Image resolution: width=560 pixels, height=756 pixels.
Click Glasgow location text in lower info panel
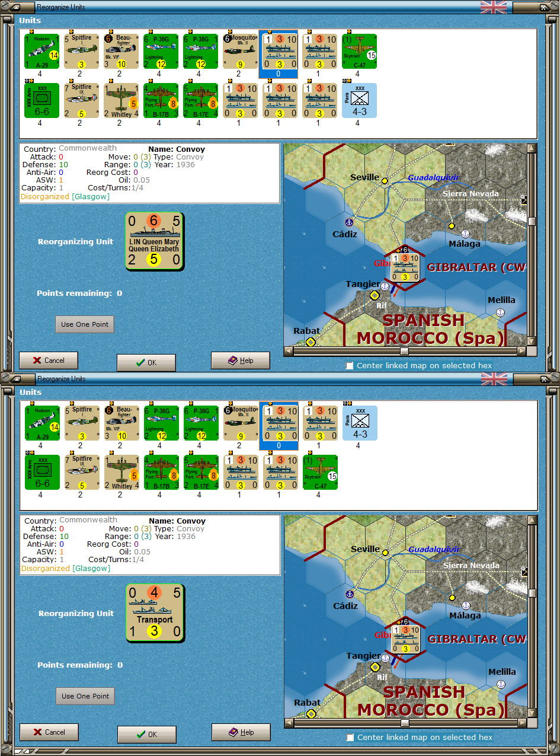click(91, 568)
